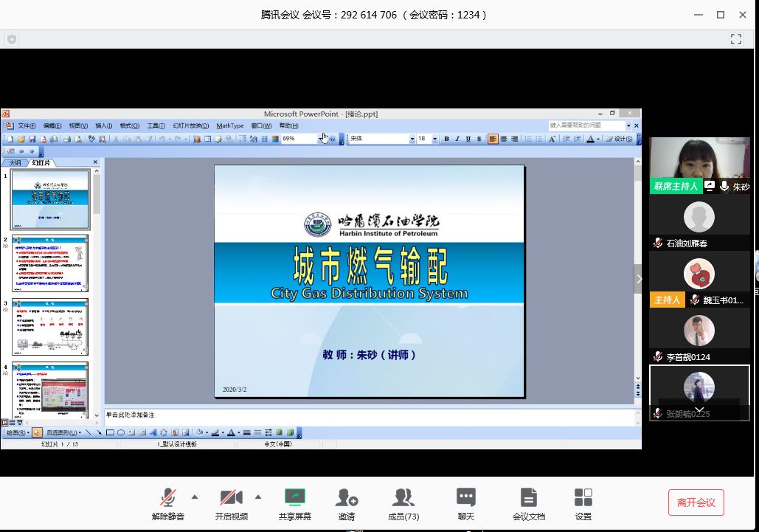This screenshot has width=759, height=532.
Task: Expand audio options arrow beside 解除静音
Action: (195, 496)
